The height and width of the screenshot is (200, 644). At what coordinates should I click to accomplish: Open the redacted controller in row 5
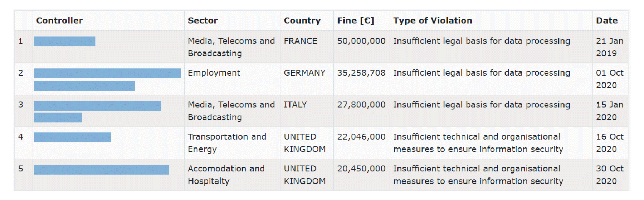pyautogui.click(x=101, y=170)
